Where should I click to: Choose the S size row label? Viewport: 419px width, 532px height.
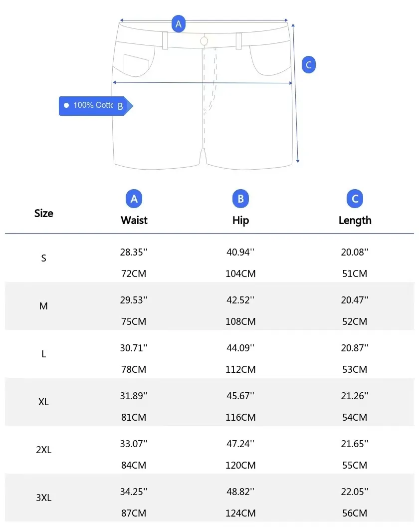tap(43, 259)
